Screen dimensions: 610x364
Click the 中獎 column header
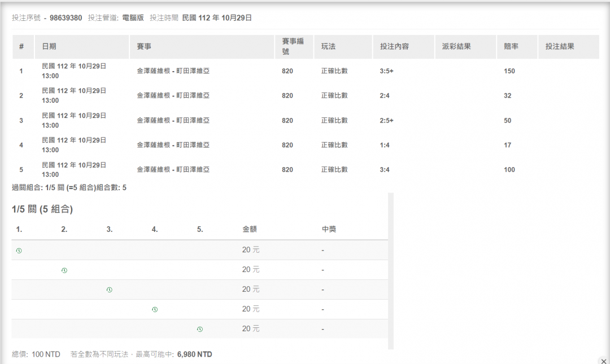coord(329,230)
